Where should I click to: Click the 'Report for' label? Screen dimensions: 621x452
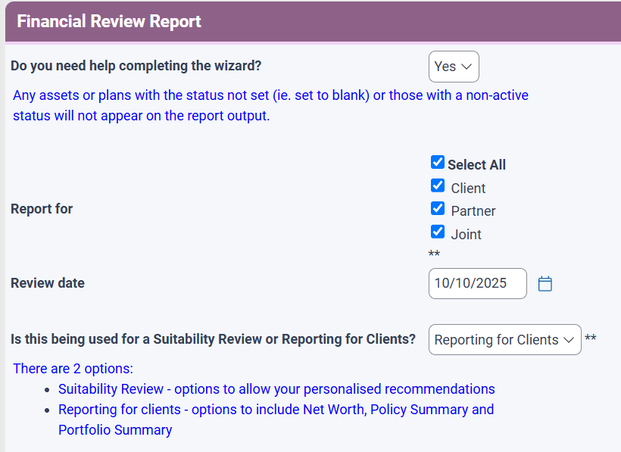[42, 209]
